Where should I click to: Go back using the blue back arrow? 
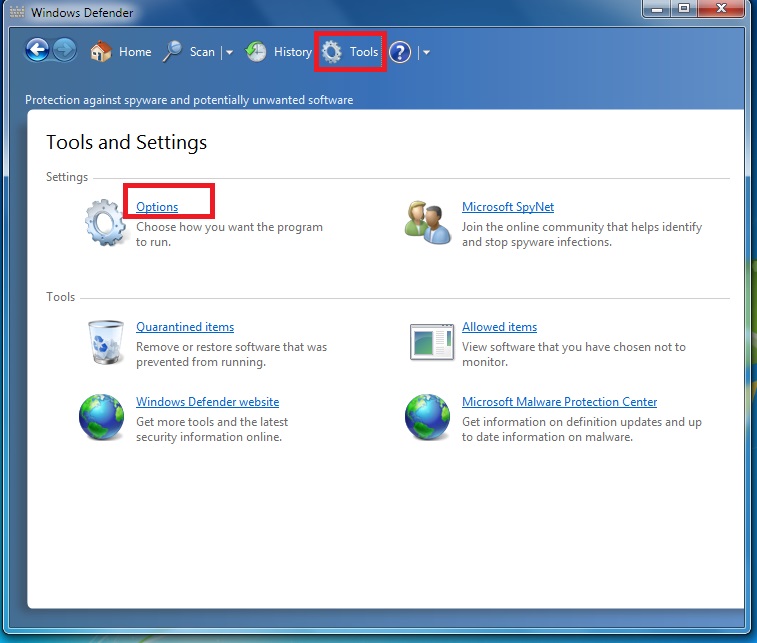coord(38,50)
